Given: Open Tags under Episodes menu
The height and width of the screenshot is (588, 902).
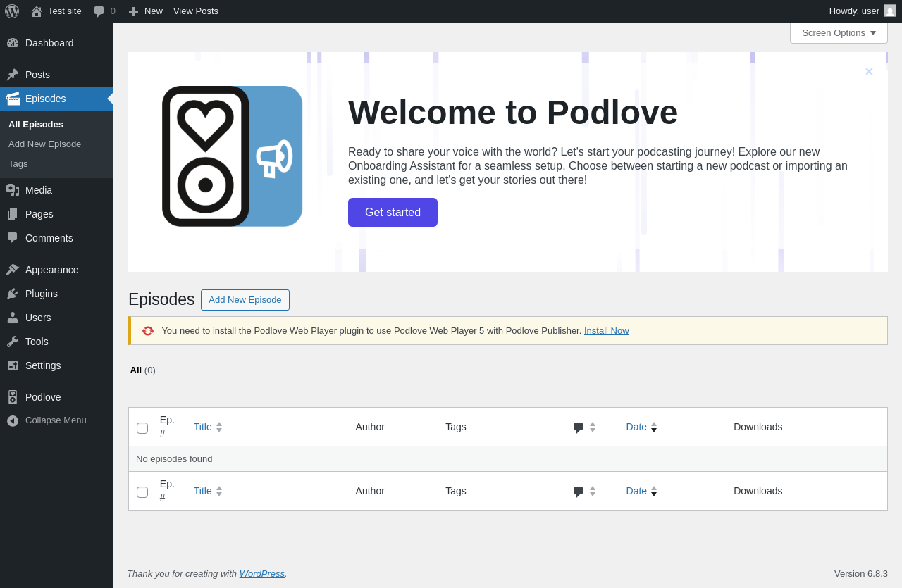Looking at the screenshot, I should pos(18,163).
